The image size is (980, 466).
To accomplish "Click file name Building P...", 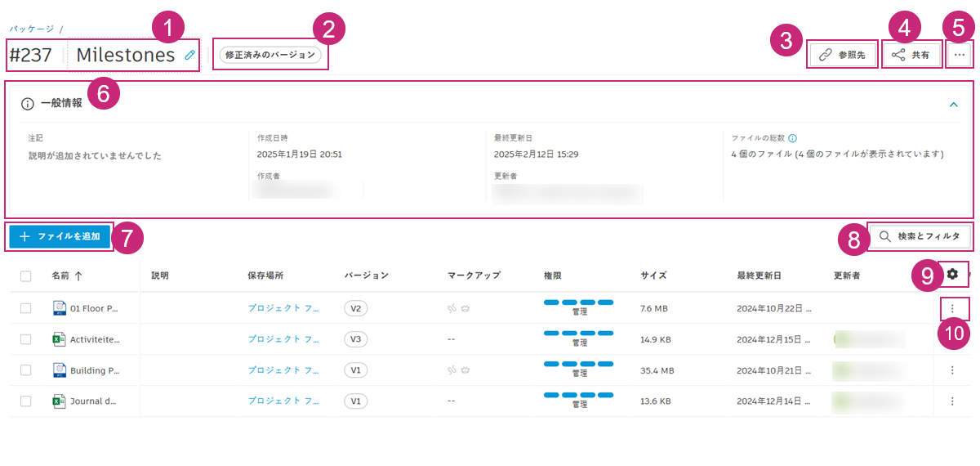I will click(x=95, y=370).
